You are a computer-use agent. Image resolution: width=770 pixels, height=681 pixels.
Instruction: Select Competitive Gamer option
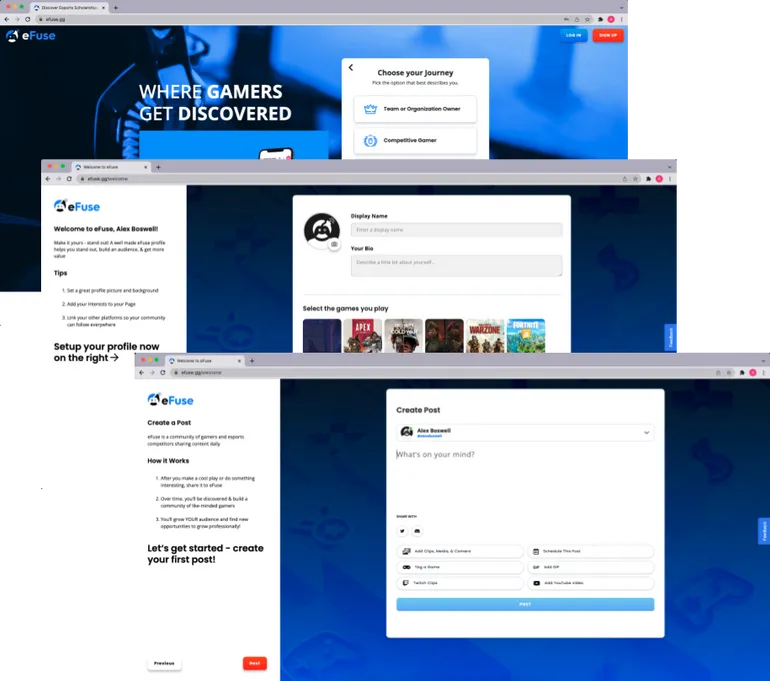pyautogui.click(x=415, y=140)
